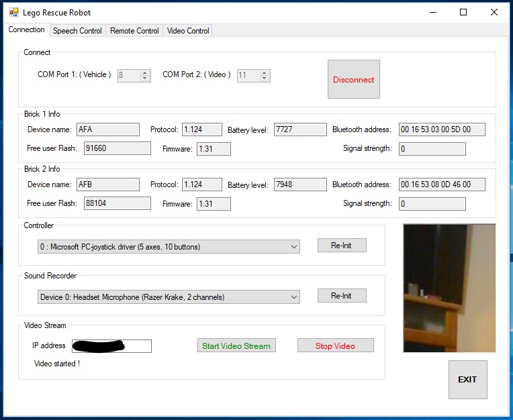
Task: Maximize the Lego Rescue Robot window
Action: point(463,12)
